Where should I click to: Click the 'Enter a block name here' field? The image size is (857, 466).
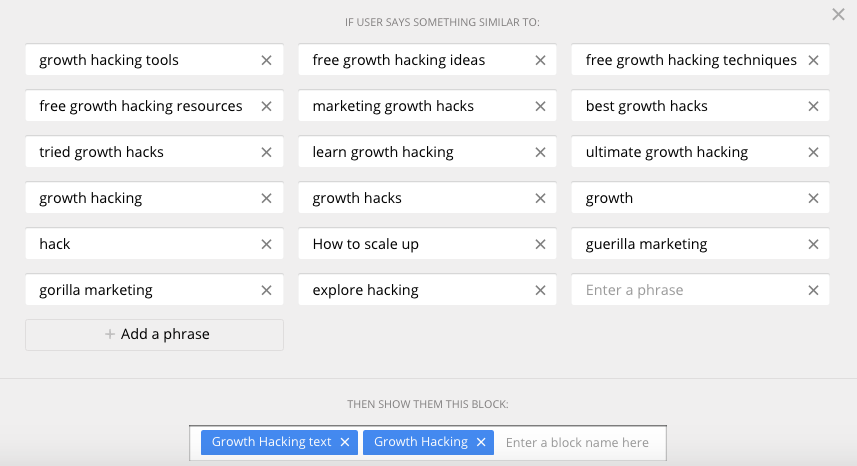coord(578,442)
